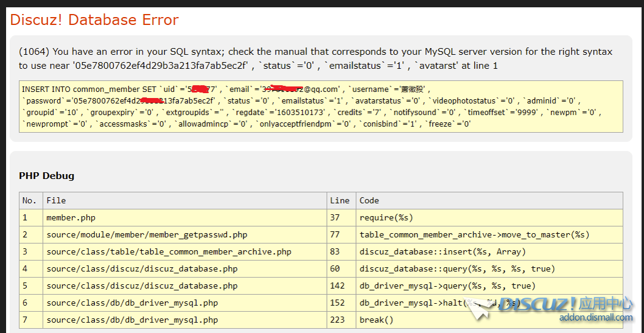This screenshot has height=333, width=644.
Task: Click row number '7' in the debug table
Action: 31,320
